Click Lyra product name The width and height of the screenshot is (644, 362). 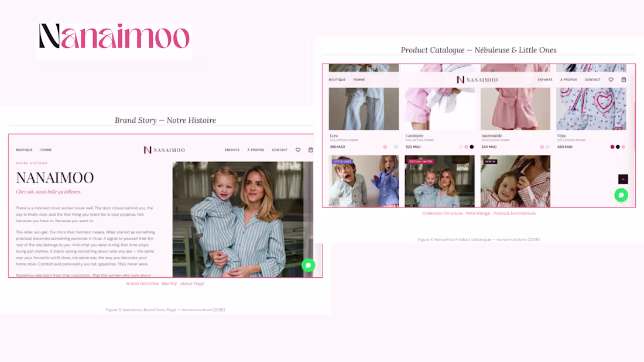(334, 136)
